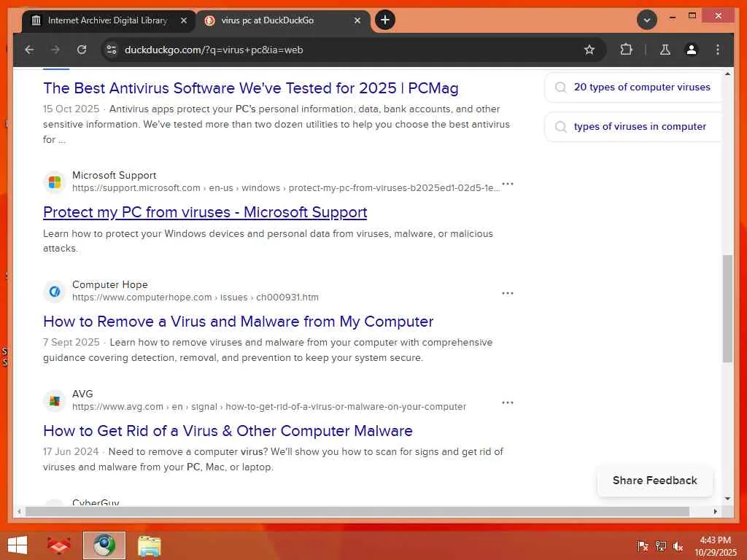Open PCMag Best Antivirus Software result
Screen dimensions: 747x560
coord(251,88)
